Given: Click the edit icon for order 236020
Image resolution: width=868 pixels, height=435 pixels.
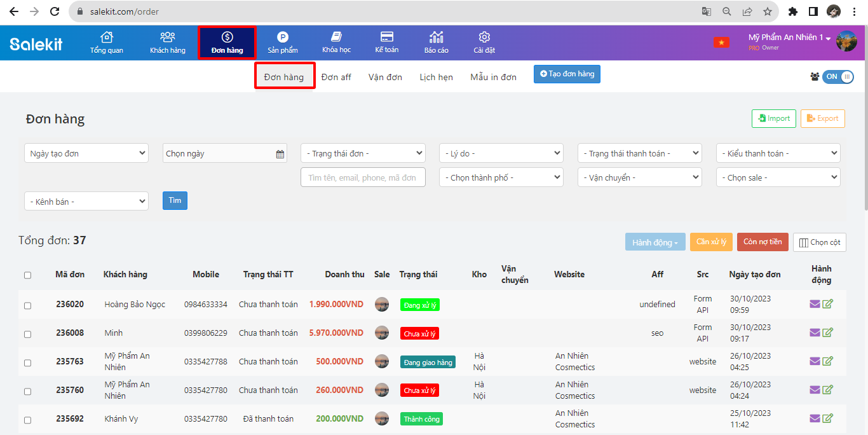Looking at the screenshot, I should pyautogui.click(x=827, y=304).
